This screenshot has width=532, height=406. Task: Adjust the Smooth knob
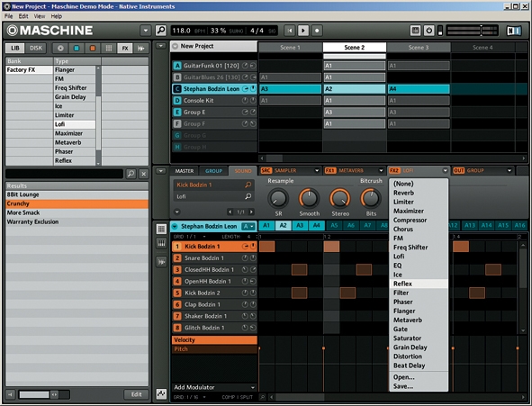309,199
